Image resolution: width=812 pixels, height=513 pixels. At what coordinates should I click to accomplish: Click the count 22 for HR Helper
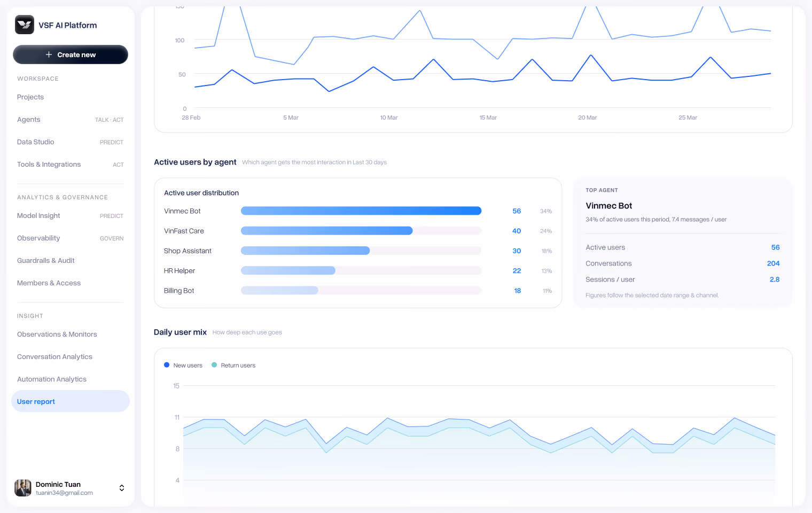tap(517, 271)
